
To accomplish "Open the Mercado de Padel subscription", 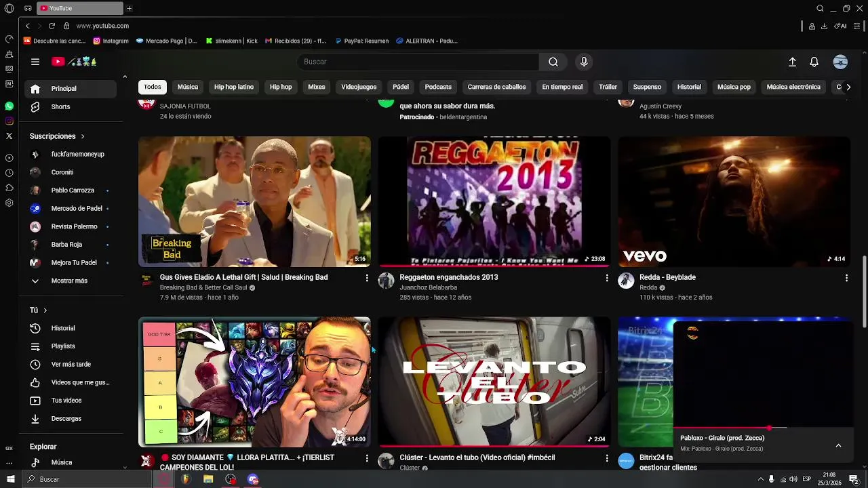I will click(71, 209).
